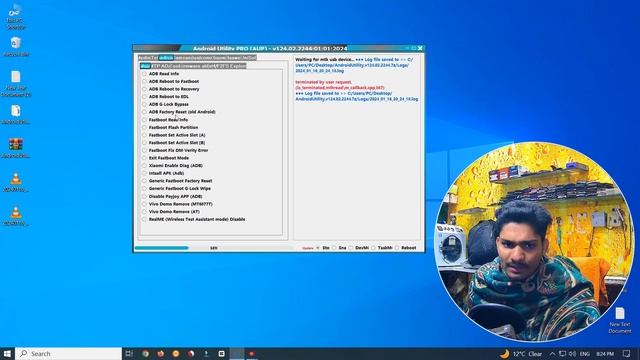Screen dimensions: 640x360
Task: Toggle the DevMt checkbox
Action: pyautogui.click(x=351, y=248)
